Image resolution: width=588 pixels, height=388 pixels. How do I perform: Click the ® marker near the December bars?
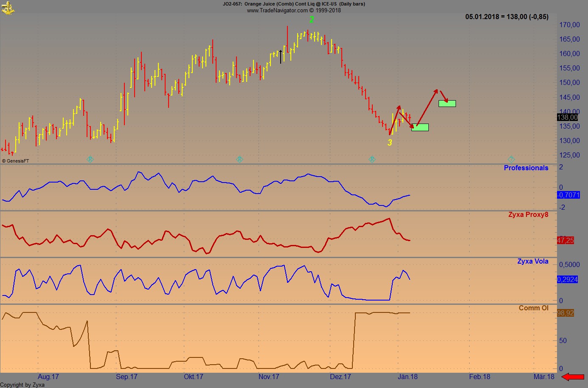click(372, 160)
